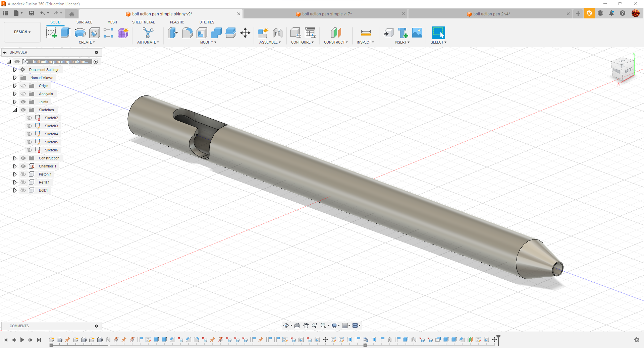Viewport: 644px width, 348px height.
Task: Switch to the MESH tab
Action: (x=112, y=22)
